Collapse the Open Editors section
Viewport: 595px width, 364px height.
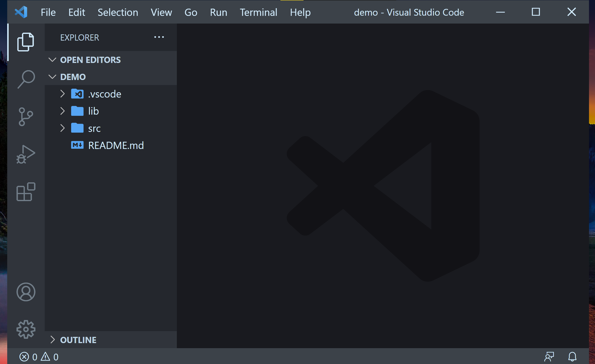(52, 60)
